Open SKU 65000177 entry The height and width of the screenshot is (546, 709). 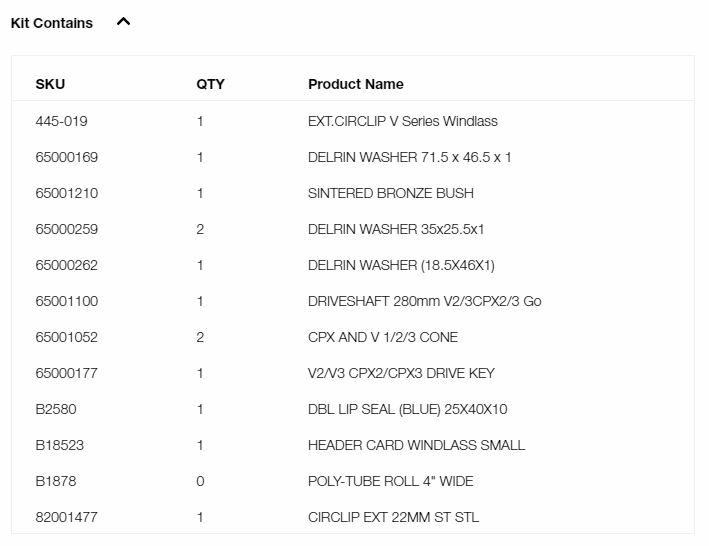tap(66, 373)
